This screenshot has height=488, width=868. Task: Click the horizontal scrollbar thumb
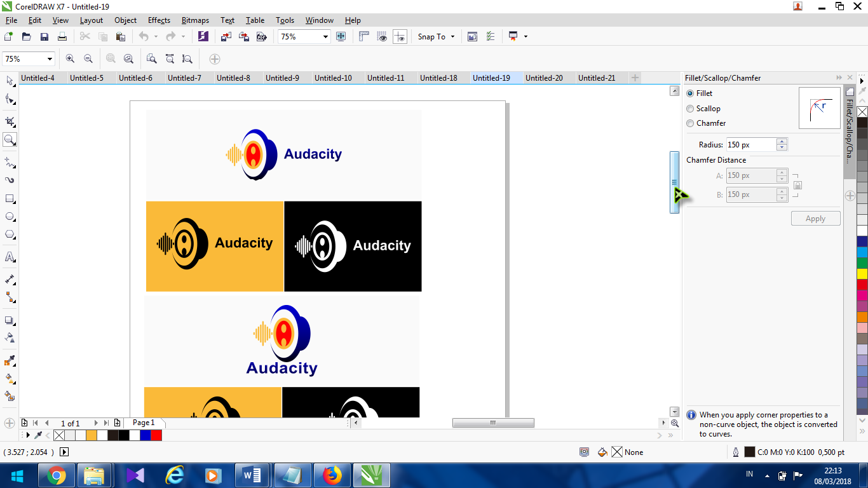point(493,423)
